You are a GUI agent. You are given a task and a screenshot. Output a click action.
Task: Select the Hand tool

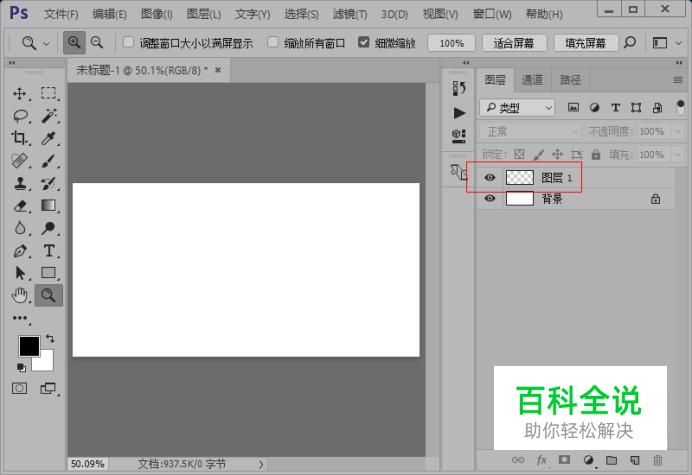pyautogui.click(x=19, y=295)
